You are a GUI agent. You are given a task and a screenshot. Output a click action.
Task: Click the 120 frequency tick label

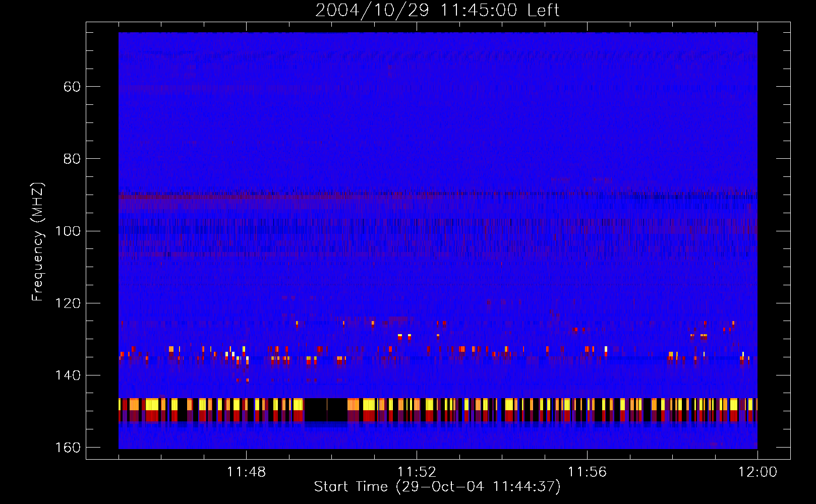(68, 303)
